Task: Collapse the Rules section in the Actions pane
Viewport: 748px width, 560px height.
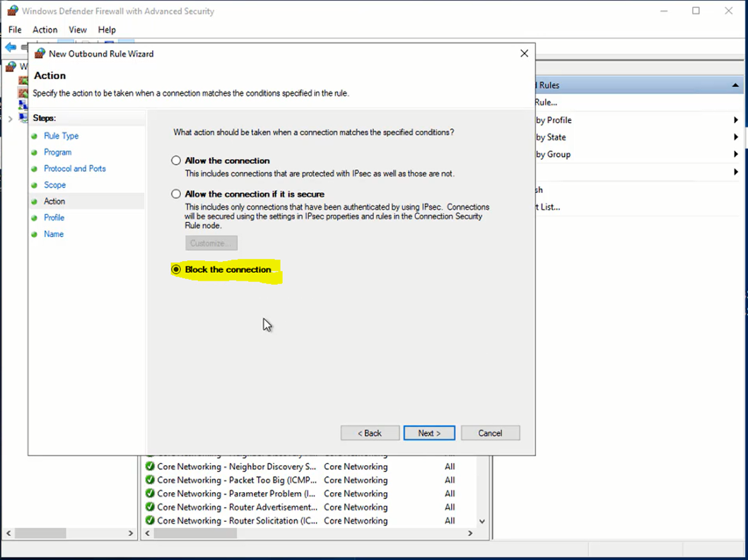Action: tap(735, 86)
